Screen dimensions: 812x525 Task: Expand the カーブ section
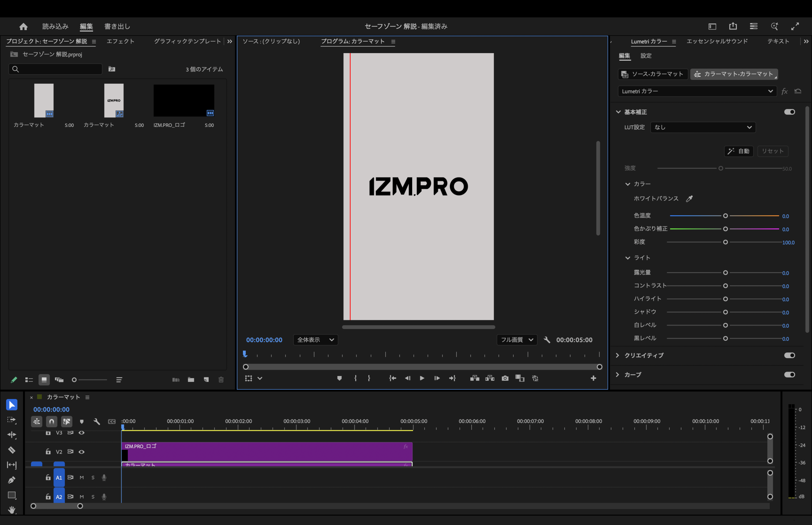pos(617,374)
